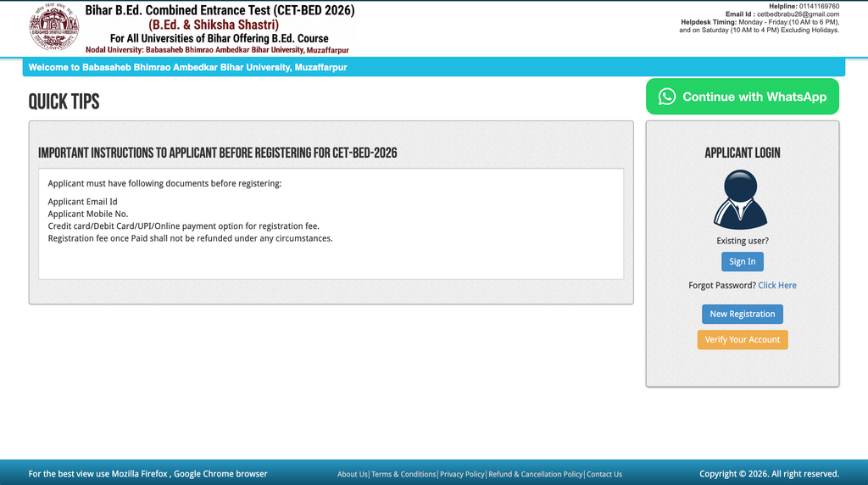868x485 pixels.
Task: Open Refund & Cancellation Policy link
Action: (x=536, y=475)
